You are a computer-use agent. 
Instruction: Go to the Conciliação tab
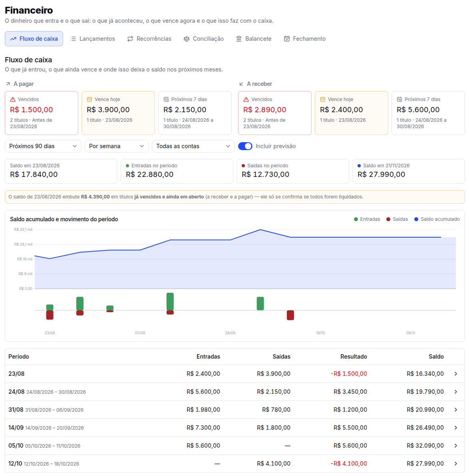(203, 39)
